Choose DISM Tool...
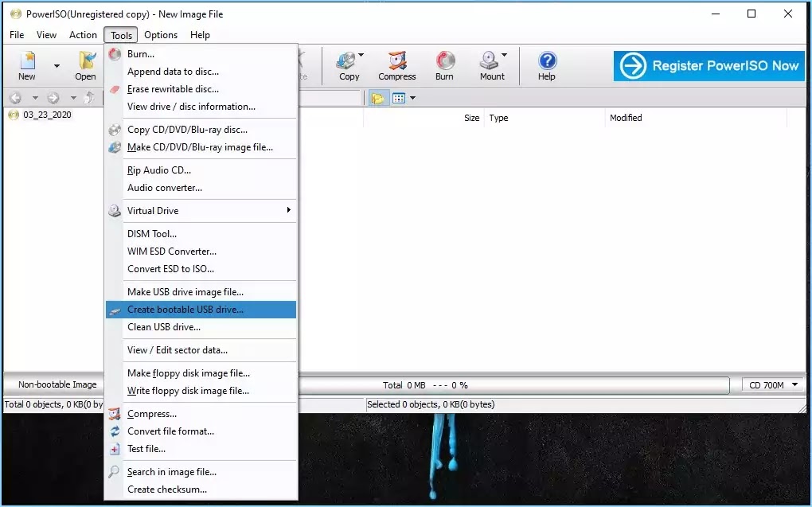Viewport: 812px width, 507px height. 201,233
